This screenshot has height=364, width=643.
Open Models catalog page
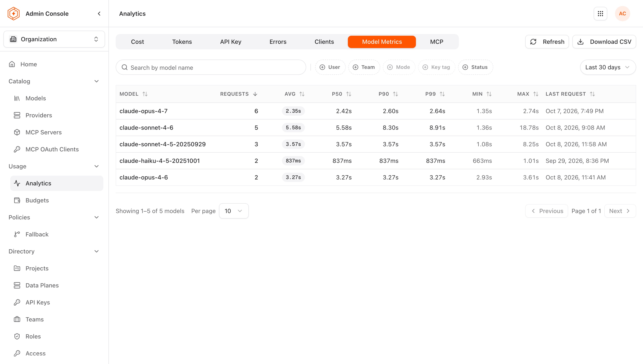(57, 98)
